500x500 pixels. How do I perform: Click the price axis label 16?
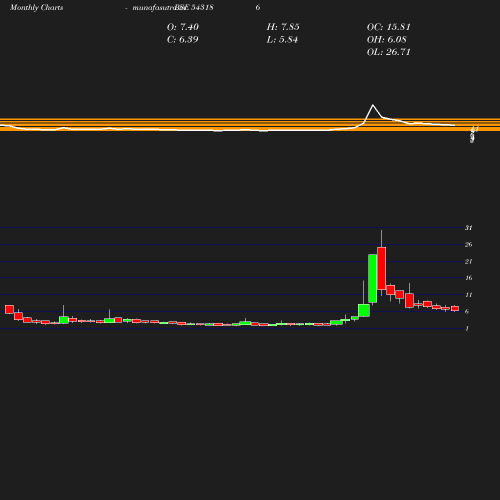[469, 278]
